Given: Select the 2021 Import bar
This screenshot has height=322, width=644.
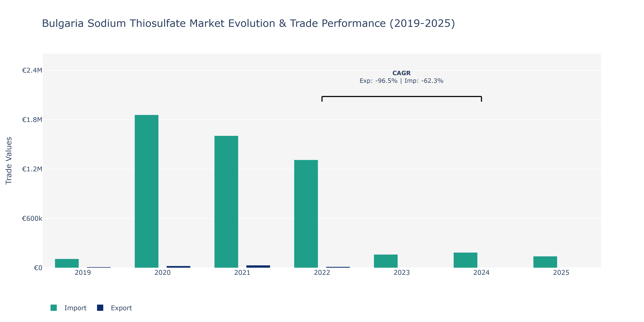Looking at the screenshot, I should (x=226, y=202).
